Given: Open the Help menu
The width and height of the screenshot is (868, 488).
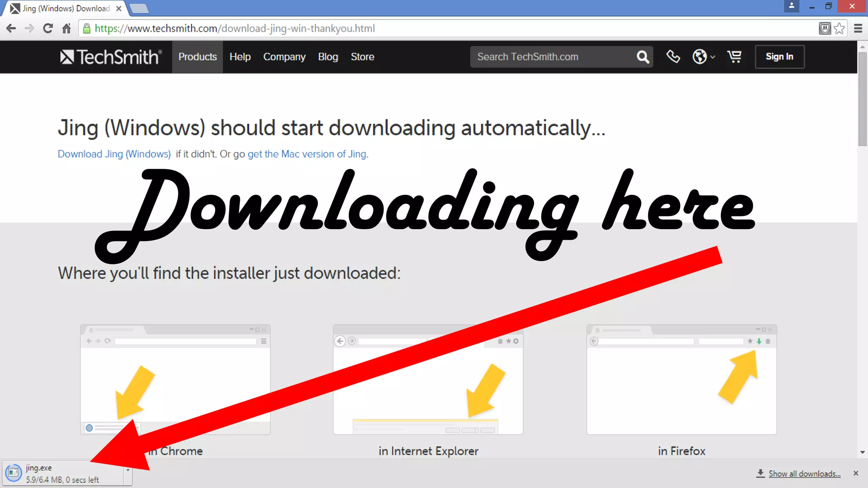Looking at the screenshot, I should pyautogui.click(x=240, y=57).
